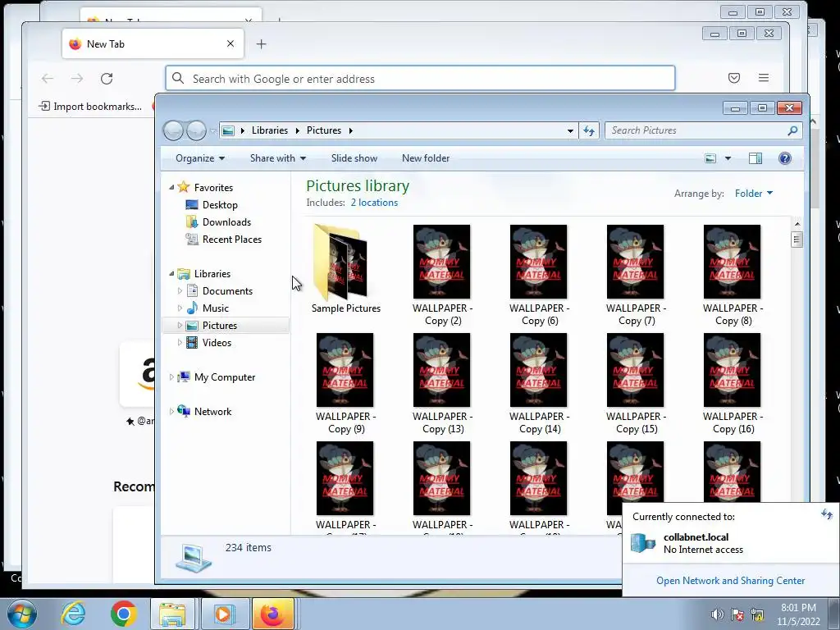
Task: Click the Explorer back navigation button
Action: click(173, 130)
